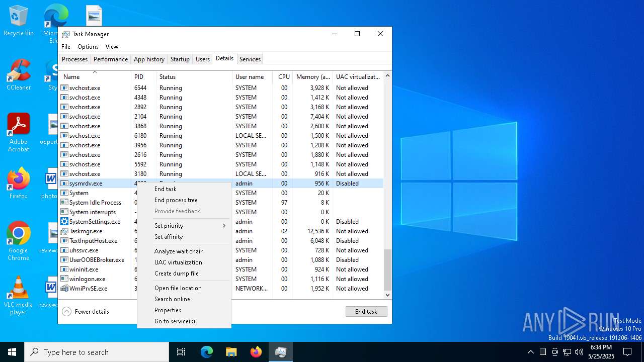Click the network icon in system tray
Screen dimensions: 644x362
pos(567,352)
